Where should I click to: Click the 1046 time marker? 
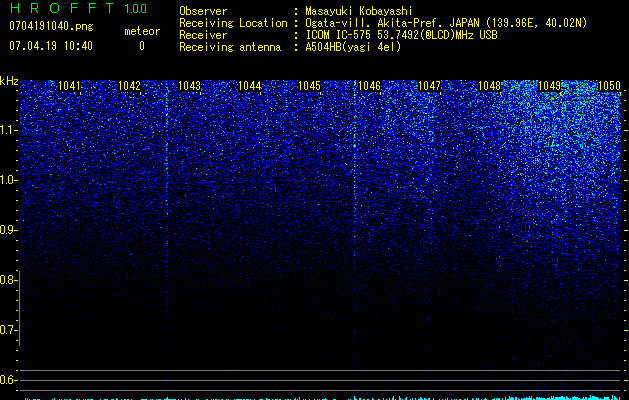pos(369,86)
